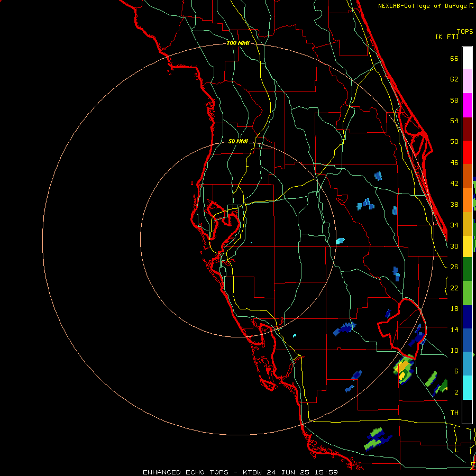
Task: Click the 'KTBW' radar site identifier
Action: (x=253, y=472)
